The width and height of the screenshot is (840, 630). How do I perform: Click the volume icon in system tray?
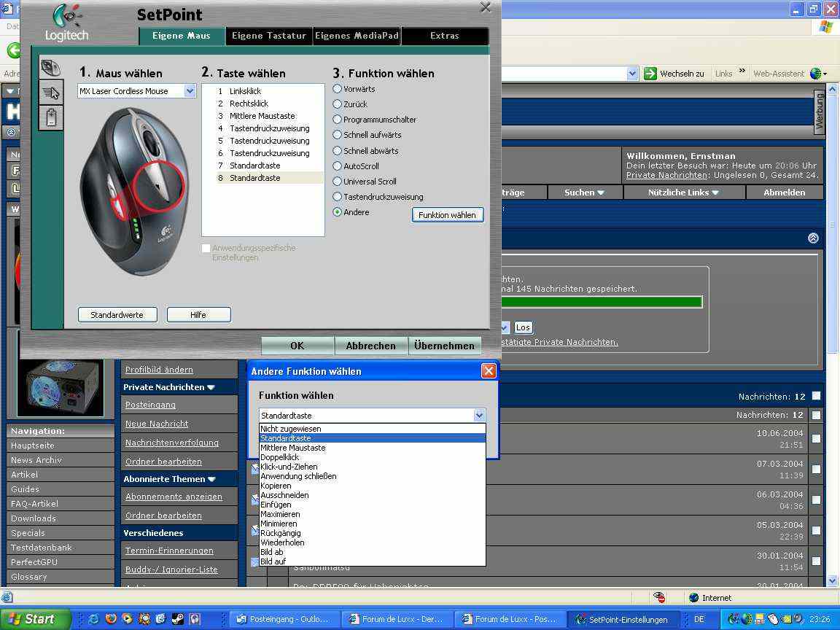[x=798, y=619]
